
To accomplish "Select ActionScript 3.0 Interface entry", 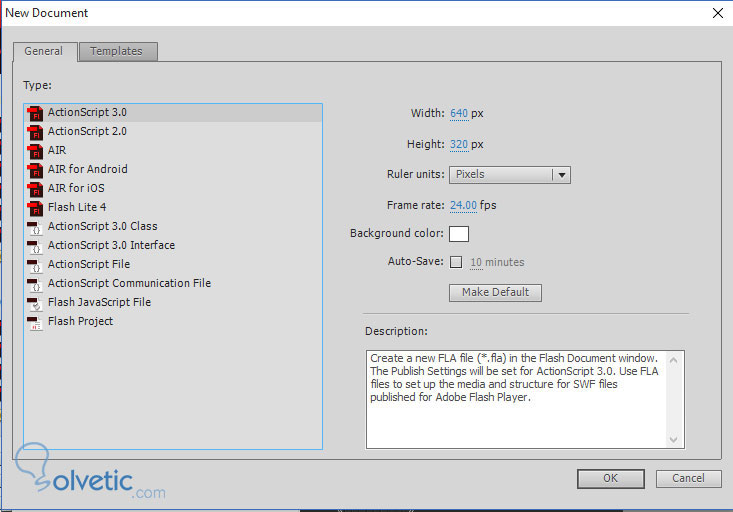I will (173, 245).
